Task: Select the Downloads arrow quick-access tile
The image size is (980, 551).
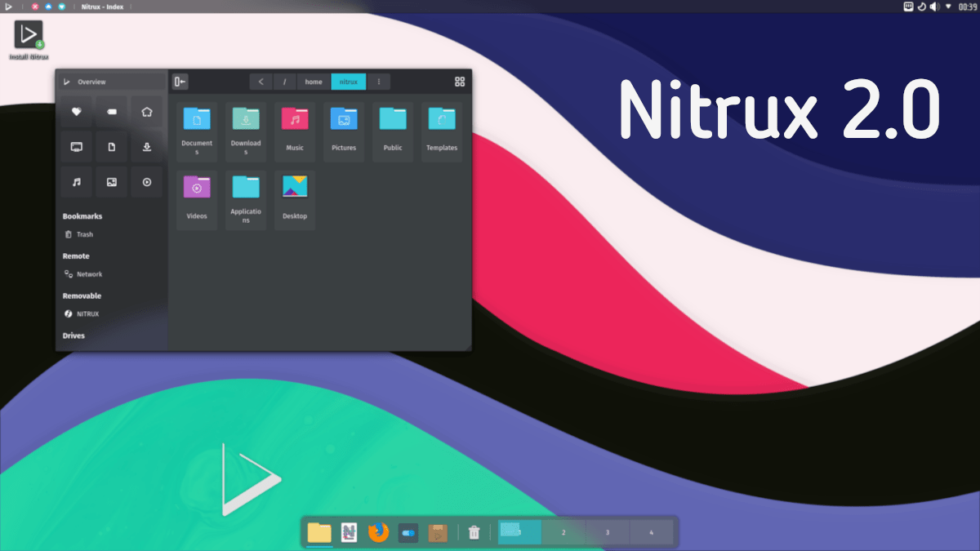Action: point(147,147)
